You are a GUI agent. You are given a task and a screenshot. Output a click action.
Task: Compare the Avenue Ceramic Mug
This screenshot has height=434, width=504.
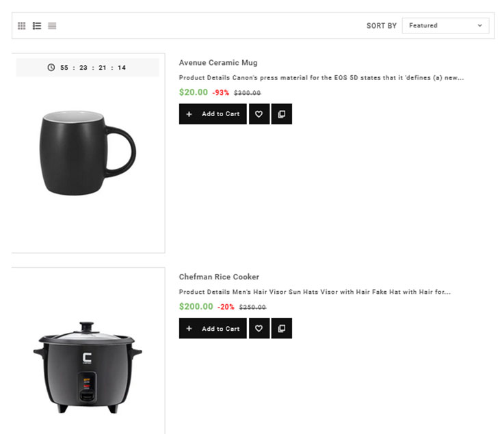[282, 114]
